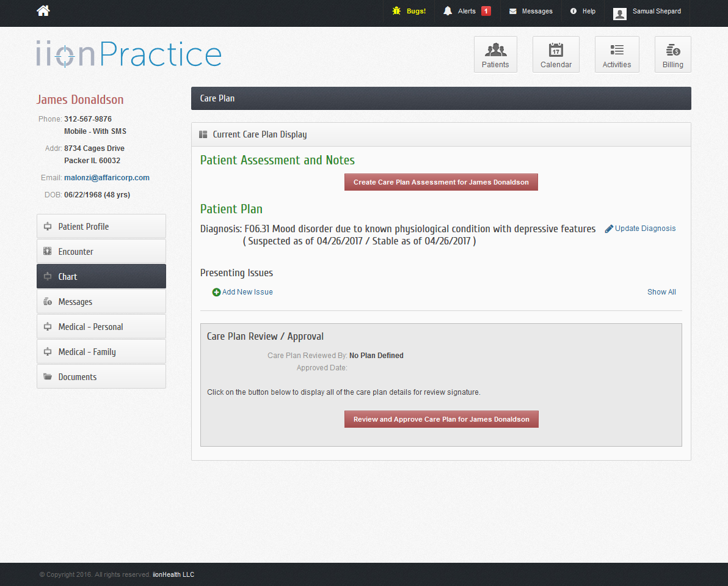The image size is (728, 586).
Task: Open the Billing section
Action: [x=672, y=54]
